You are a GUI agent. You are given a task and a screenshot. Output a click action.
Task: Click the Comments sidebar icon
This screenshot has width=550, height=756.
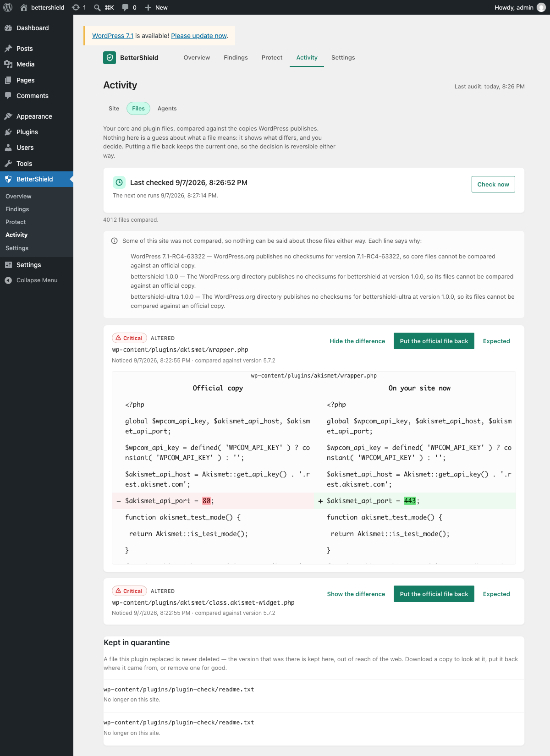[x=8, y=96]
